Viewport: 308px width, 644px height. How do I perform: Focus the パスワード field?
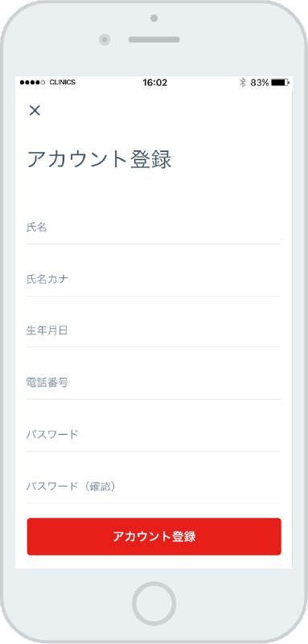(x=153, y=434)
